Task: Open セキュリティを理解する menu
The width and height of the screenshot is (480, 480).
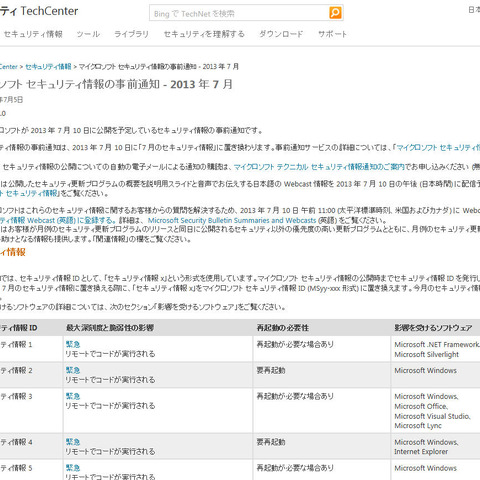Action: [x=204, y=34]
